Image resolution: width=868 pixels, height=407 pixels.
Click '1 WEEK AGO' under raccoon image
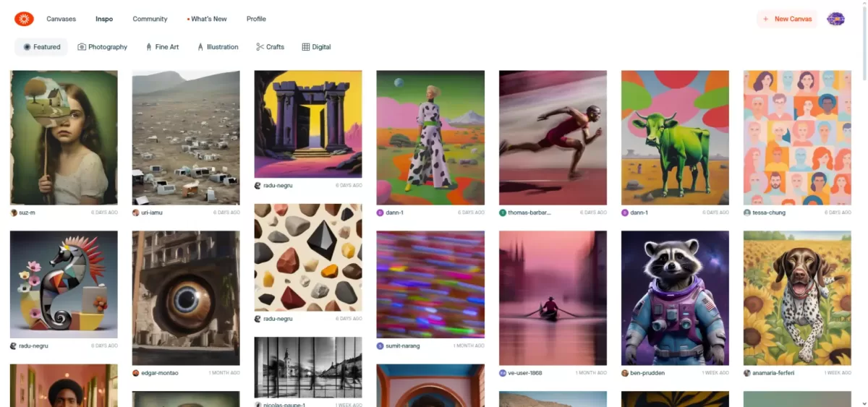(x=715, y=373)
